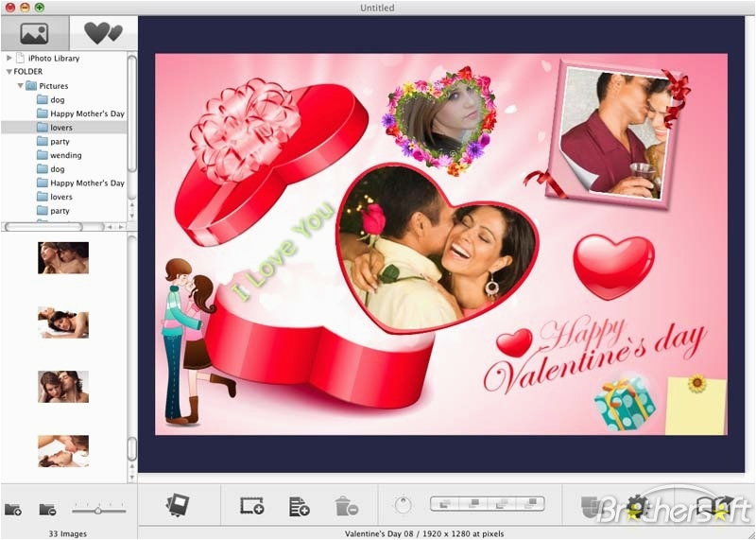Click the add folder icon
Screen dimensions: 756x540
click(13, 510)
